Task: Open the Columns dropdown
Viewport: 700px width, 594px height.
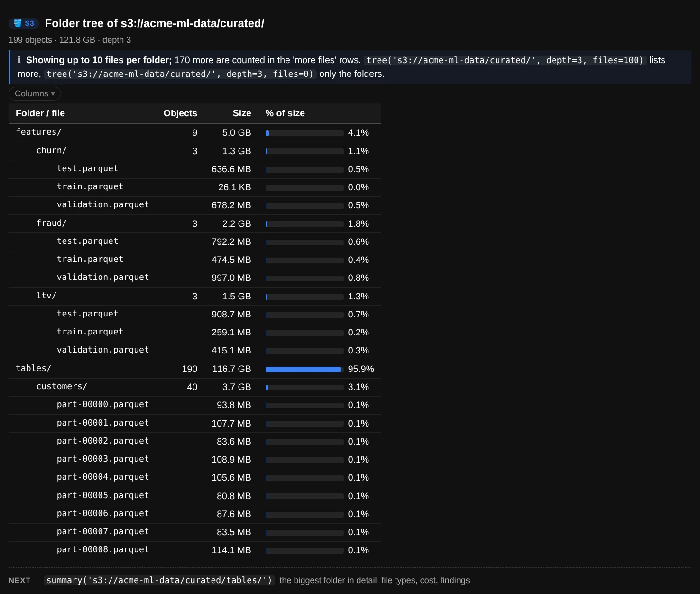Action: [35, 93]
